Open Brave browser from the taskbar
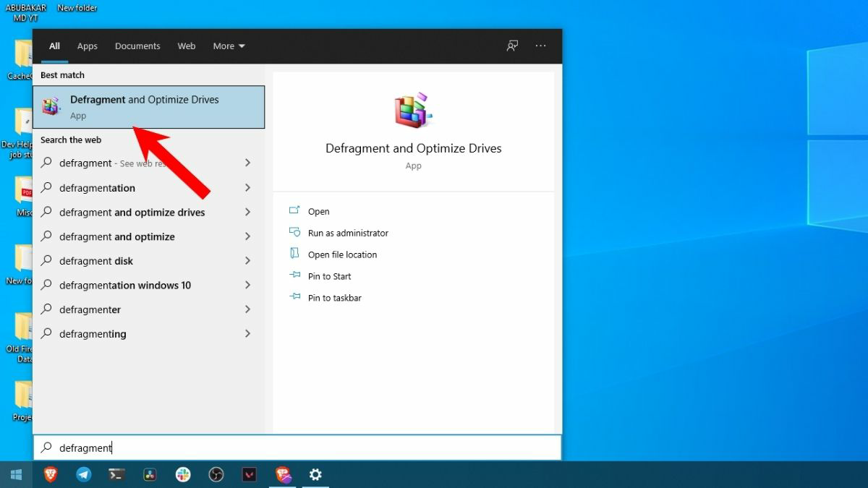Viewport: 868px width, 488px height. tap(50, 475)
